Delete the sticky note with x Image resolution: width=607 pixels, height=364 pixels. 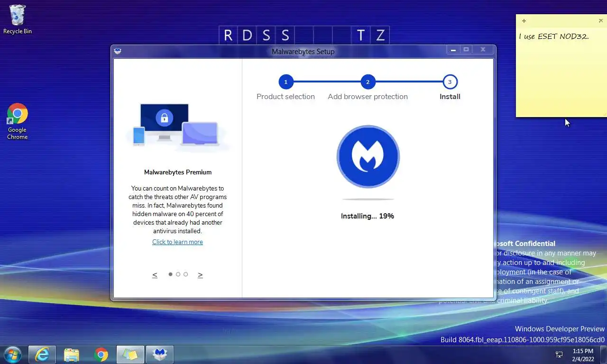(x=601, y=21)
